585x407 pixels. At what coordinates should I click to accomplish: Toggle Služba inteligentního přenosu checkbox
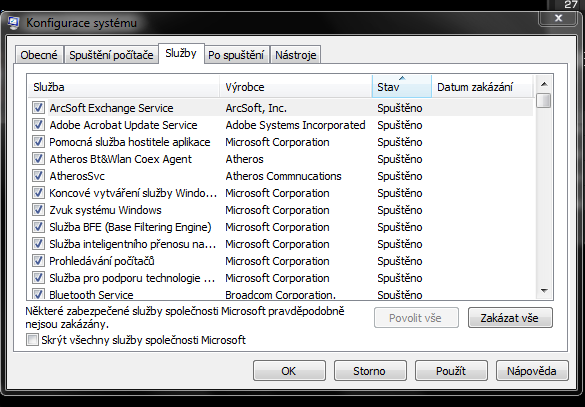(x=38, y=244)
